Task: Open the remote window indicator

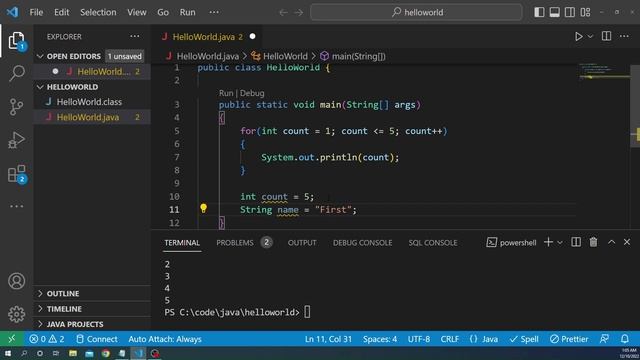Action: click(11, 339)
